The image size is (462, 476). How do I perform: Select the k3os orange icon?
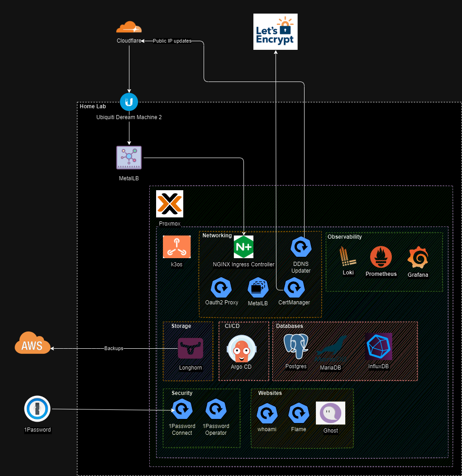coord(176,247)
